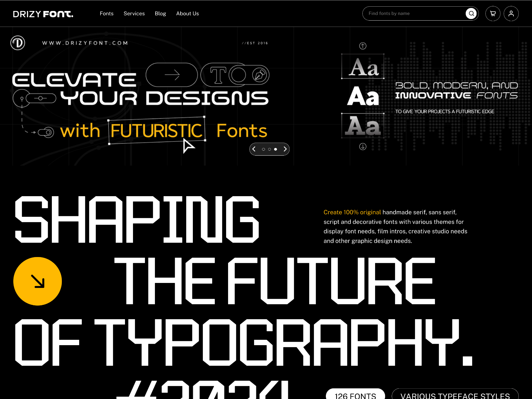The height and width of the screenshot is (399, 532).
Task: Click the circular D logo badge
Action: (x=18, y=43)
